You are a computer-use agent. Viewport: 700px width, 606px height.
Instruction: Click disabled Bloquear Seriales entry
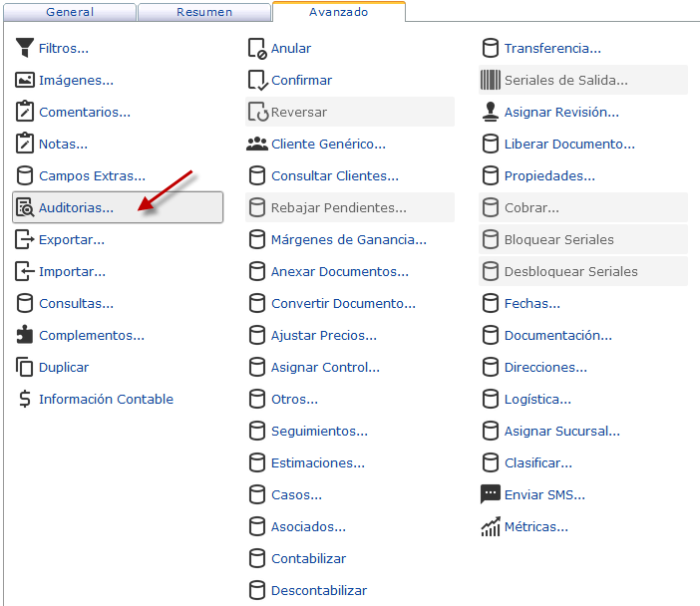583,239
